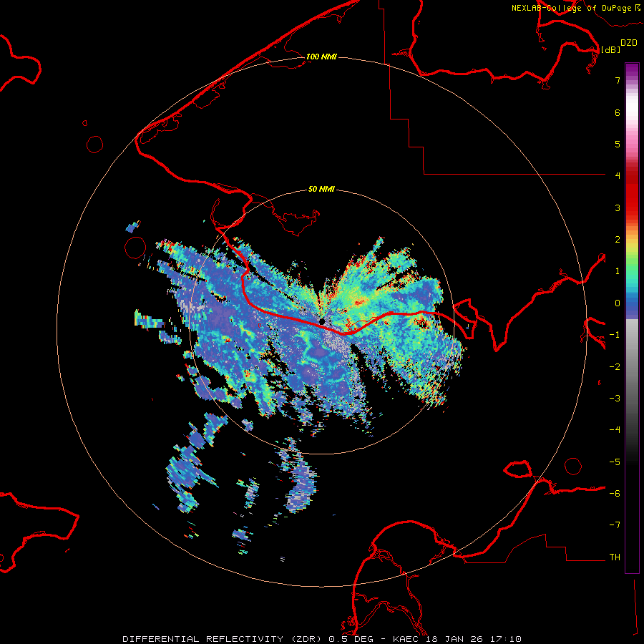Click the -3 value on the dB scale
This screenshot has width=644, height=644.
(615, 399)
